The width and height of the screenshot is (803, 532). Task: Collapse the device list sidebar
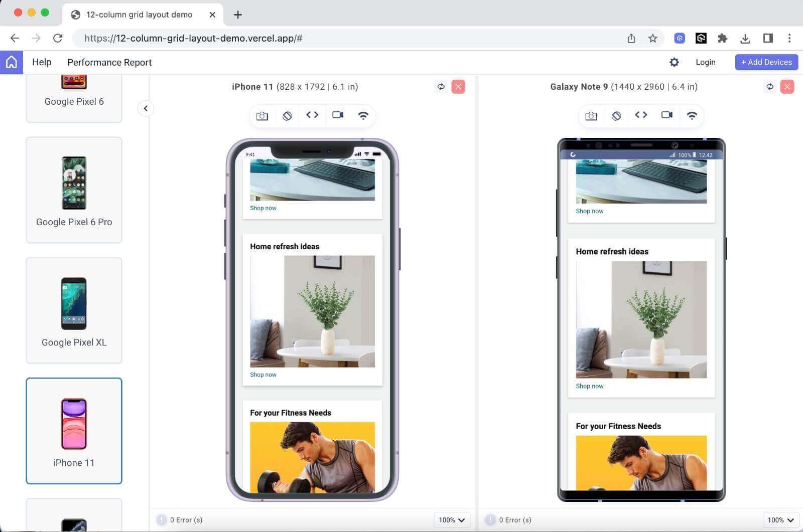(x=146, y=108)
